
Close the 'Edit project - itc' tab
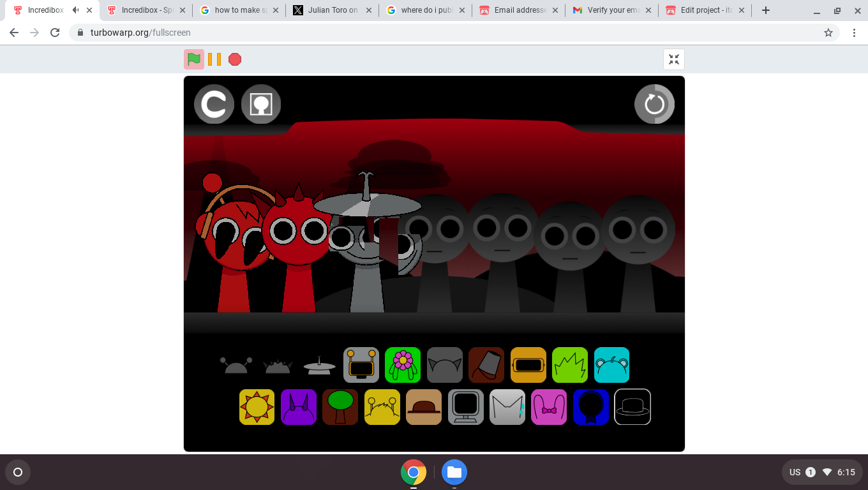pyautogui.click(x=742, y=10)
